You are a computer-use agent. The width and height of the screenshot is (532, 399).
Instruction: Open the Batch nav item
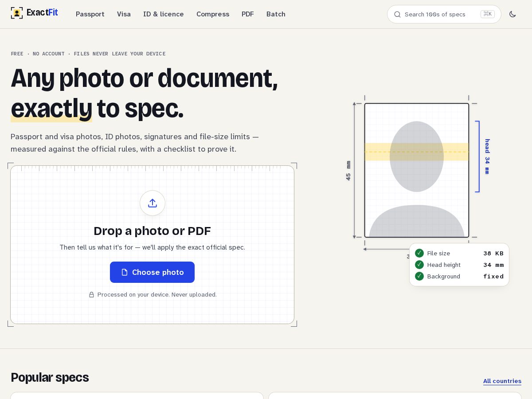coord(276,14)
